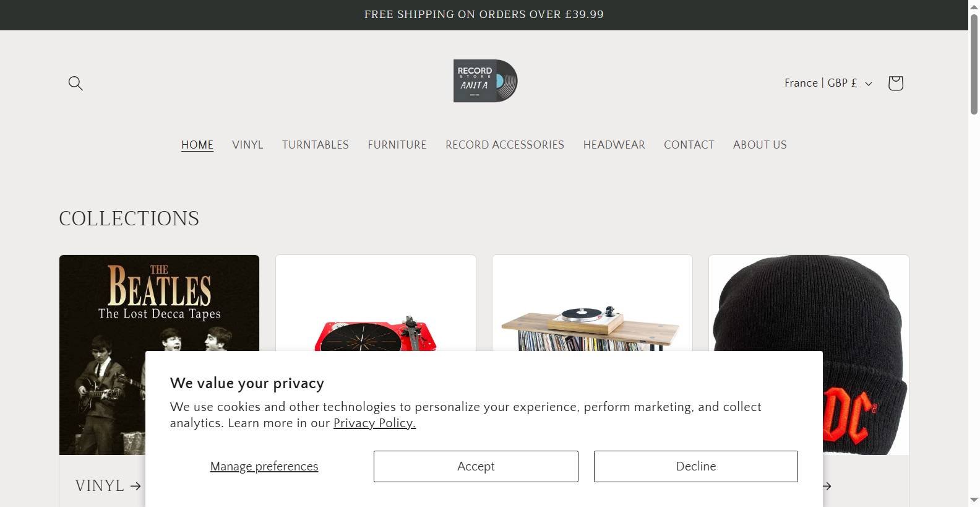Open the HEADWEAR menu item
Image resolution: width=980 pixels, height=507 pixels.
614,145
